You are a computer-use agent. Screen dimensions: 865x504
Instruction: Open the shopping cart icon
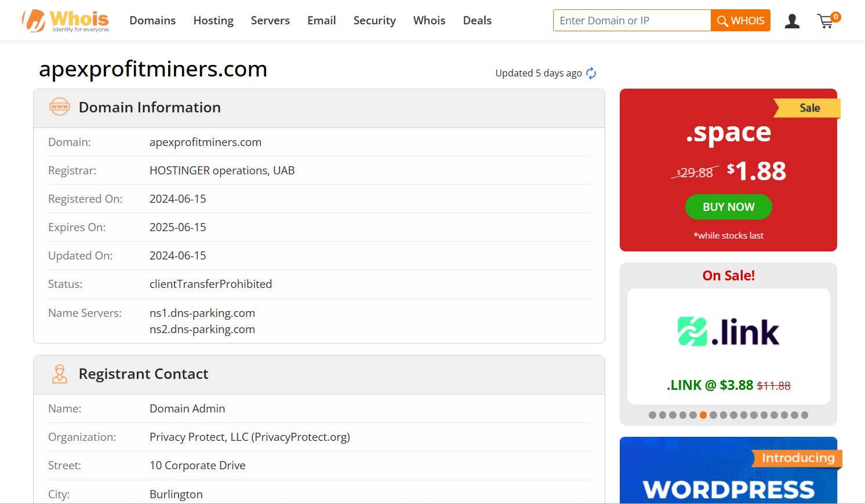[828, 21]
